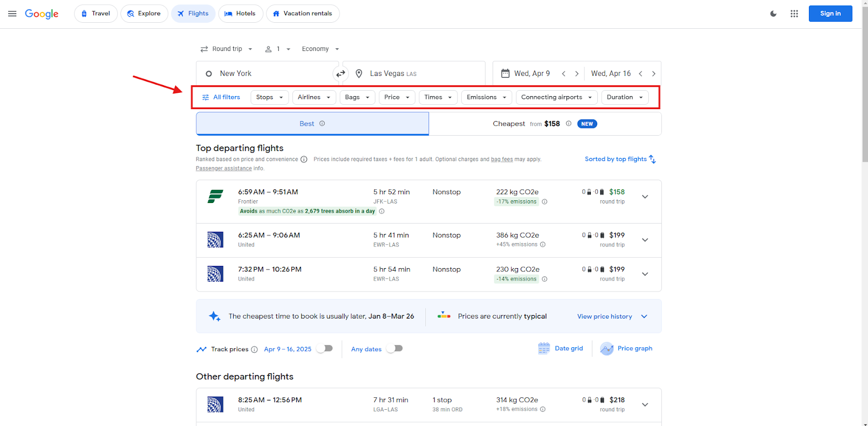This screenshot has width=868, height=426.
Task: Select the Best flights tab
Action: coord(312,124)
